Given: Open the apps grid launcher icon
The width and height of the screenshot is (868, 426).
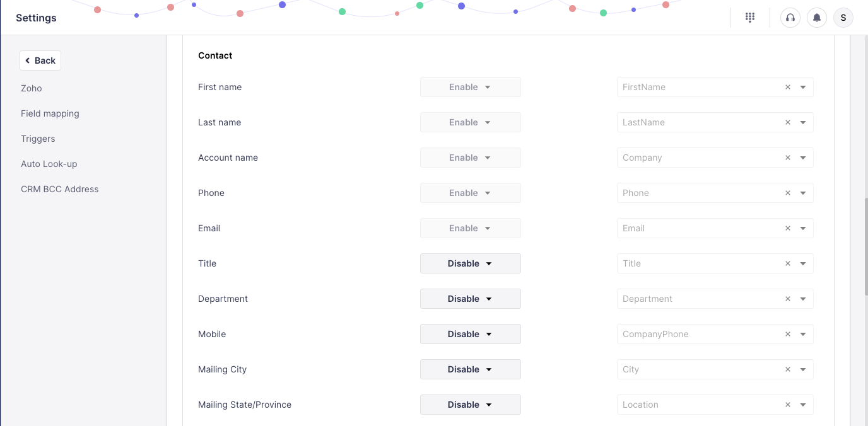Looking at the screenshot, I should pyautogui.click(x=750, y=18).
